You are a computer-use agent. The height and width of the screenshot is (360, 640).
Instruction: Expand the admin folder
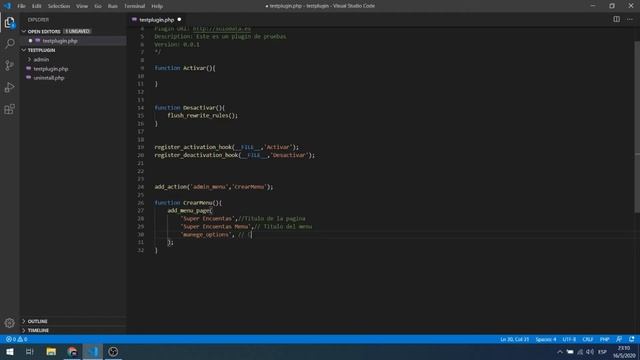click(x=41, y=60)
